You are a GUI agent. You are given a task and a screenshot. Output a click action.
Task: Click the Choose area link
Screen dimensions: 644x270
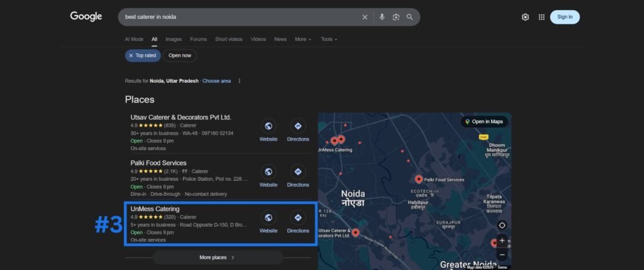pos(216,81)
